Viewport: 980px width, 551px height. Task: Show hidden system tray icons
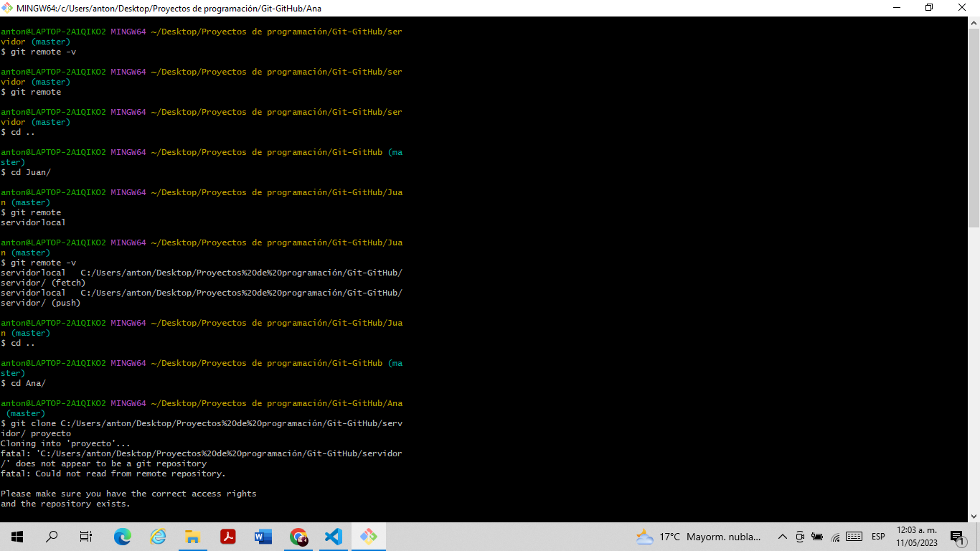coord(782,537)
